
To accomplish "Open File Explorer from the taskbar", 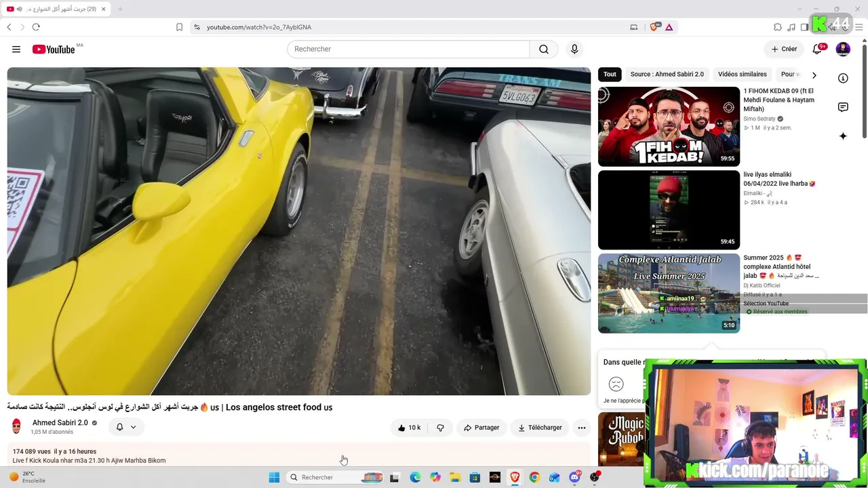I will click(x=455, y=477).
